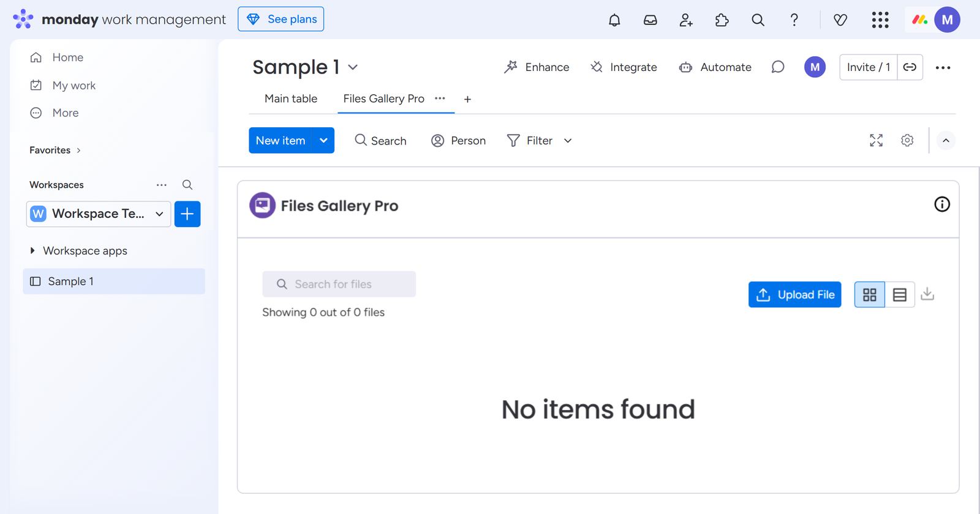This screenshot has width=980, height=514.
Task: Open the inbox tray icon
Action: (650, 20)
